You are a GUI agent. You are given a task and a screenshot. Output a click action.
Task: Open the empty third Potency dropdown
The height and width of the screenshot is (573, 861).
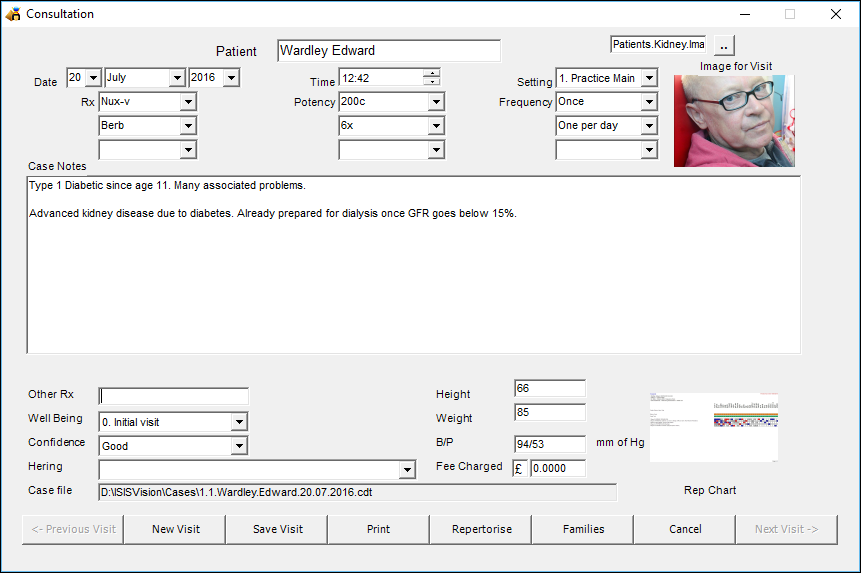(436, 149)
